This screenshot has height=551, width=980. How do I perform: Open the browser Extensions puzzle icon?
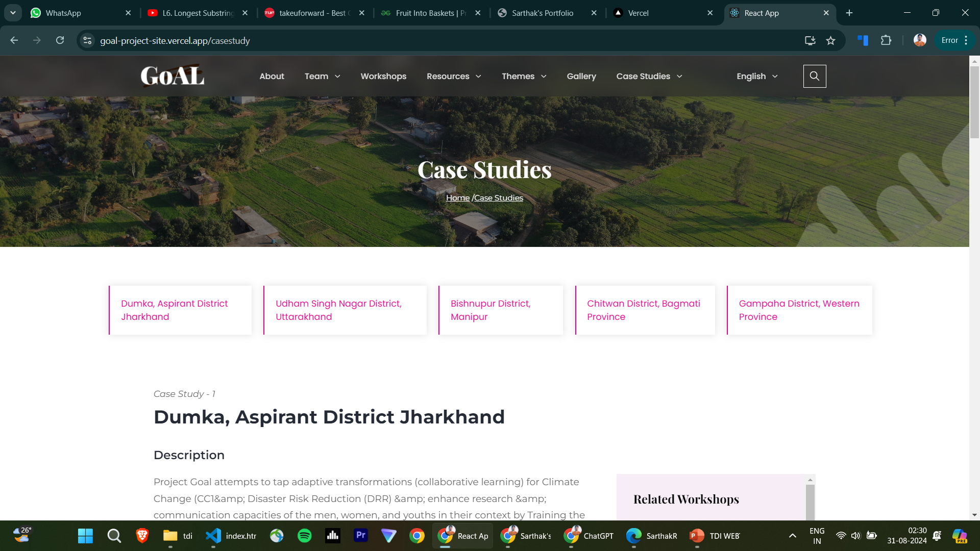tap(886, 40)
